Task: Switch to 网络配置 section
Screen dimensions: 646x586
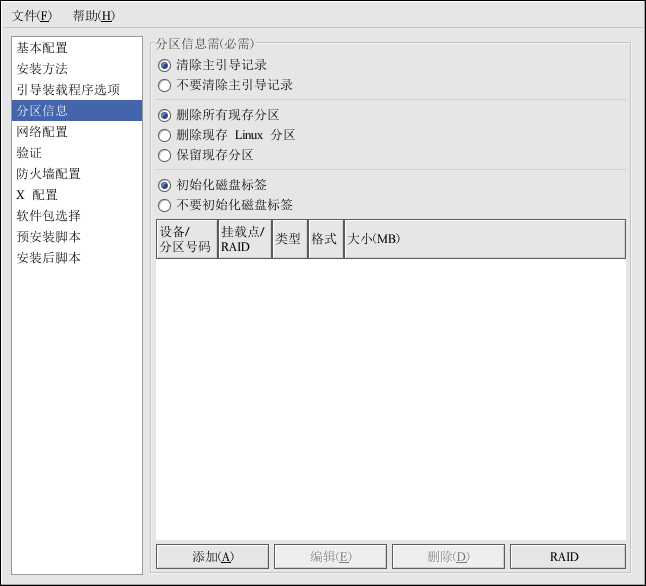Action: click(x=42, y=131)
